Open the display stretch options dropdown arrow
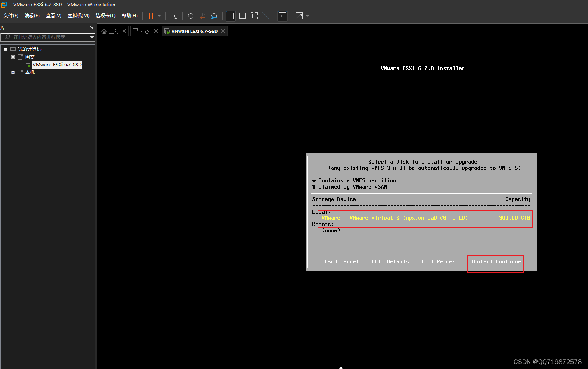 308,16
